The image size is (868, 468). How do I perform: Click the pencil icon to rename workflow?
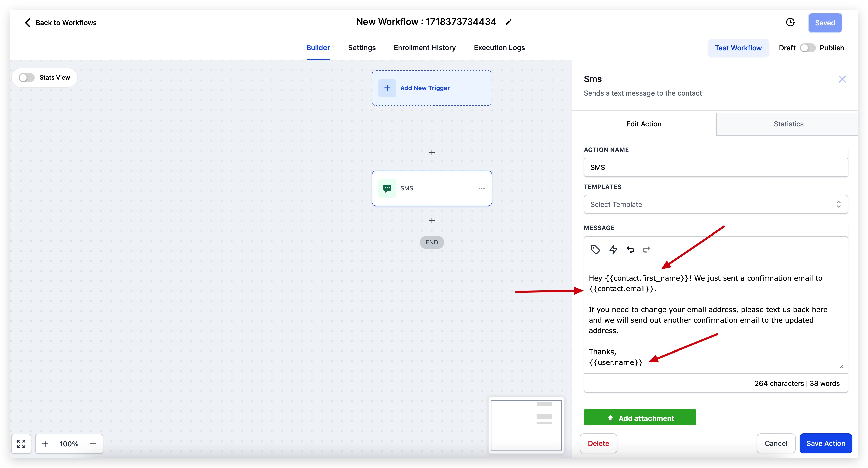pyautogui.click(x=509, y=22)
